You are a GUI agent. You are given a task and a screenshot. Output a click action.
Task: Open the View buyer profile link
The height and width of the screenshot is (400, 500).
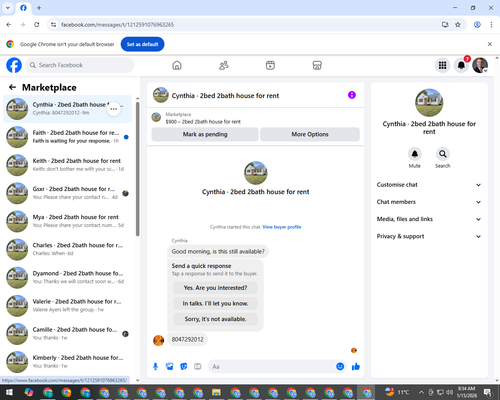pyautogui.click(x=282, y=227)
